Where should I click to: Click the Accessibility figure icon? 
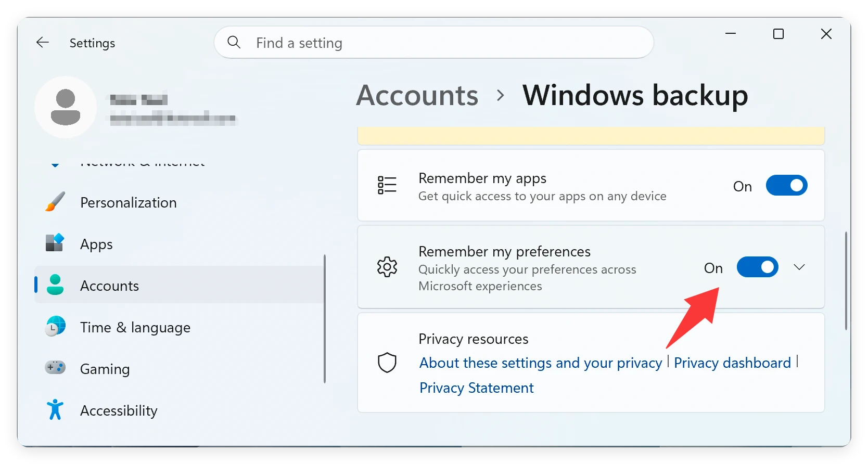point(55,410)
